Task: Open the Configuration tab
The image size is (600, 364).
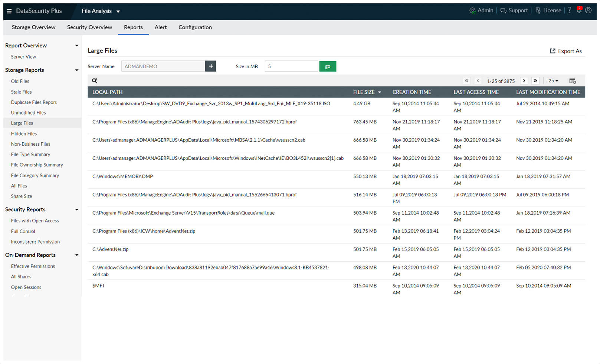Action: point(195,27)
